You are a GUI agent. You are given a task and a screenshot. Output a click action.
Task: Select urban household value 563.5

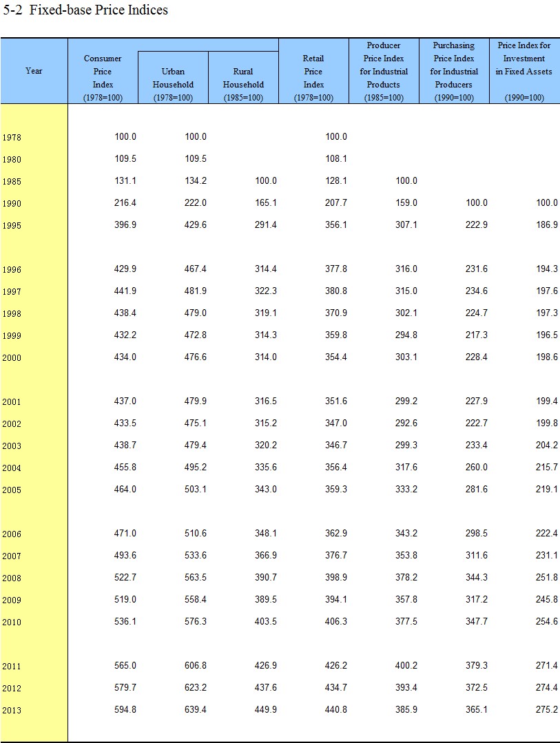click(196, 577)
